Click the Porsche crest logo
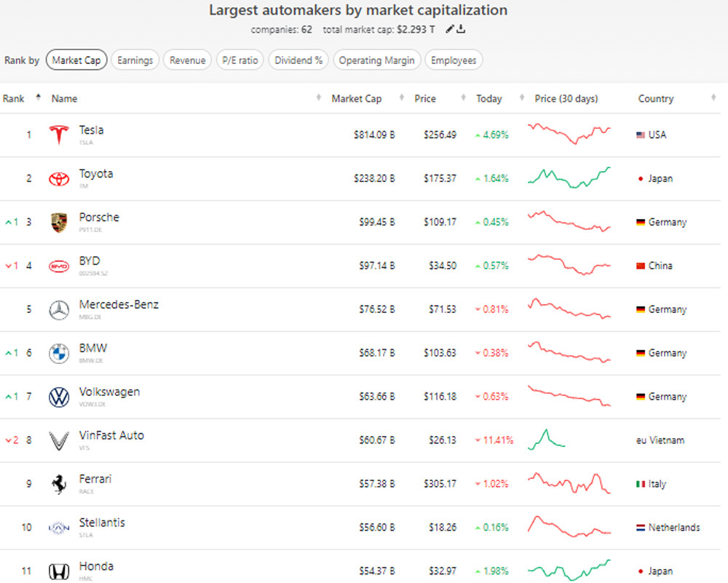This screenshot has width=728, height=583. click(x=58, y=222)
